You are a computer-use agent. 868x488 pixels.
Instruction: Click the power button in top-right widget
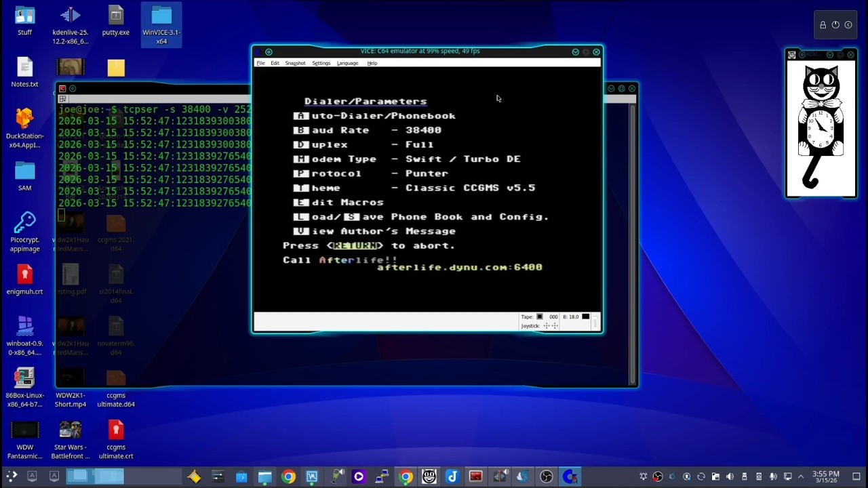pos(835,25)
